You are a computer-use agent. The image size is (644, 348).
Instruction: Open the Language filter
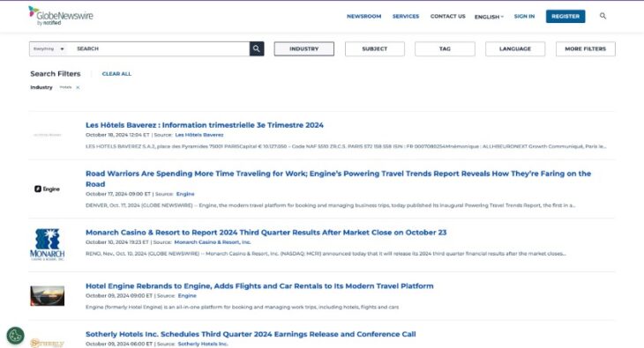(x=515, y=48)
